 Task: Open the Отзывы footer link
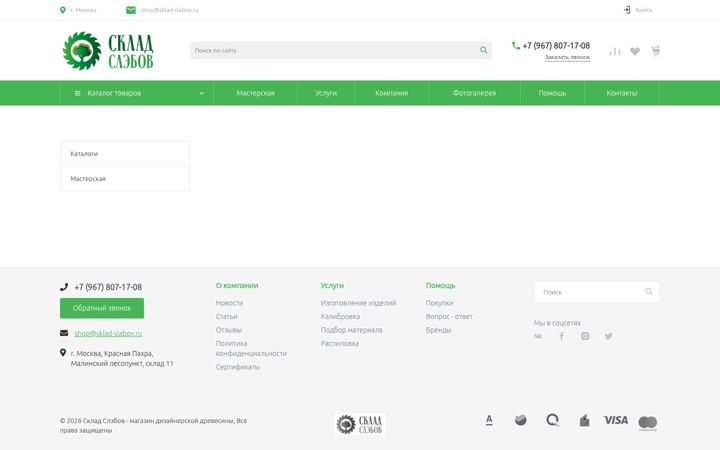(x=229, y=330)
